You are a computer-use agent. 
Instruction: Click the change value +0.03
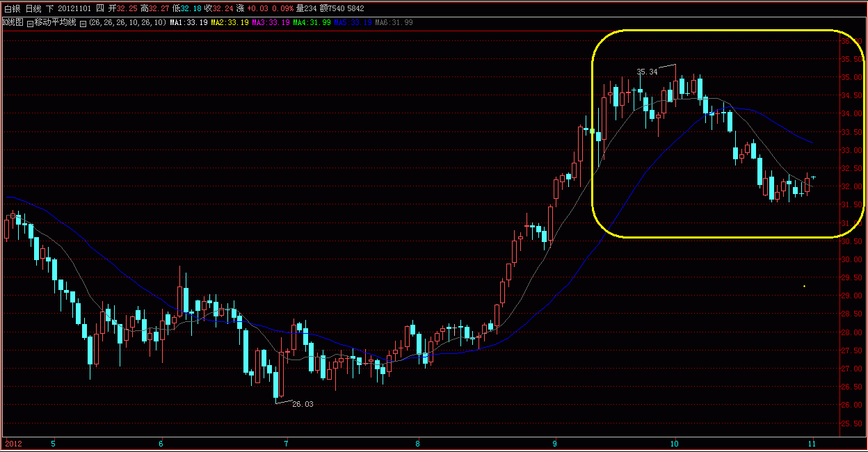[x=257, y=8]
